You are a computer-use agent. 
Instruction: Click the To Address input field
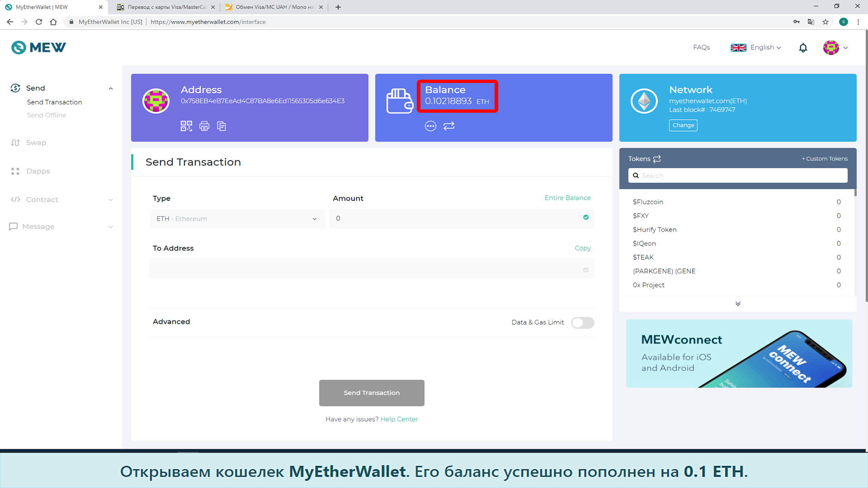[x=372, y=268]
